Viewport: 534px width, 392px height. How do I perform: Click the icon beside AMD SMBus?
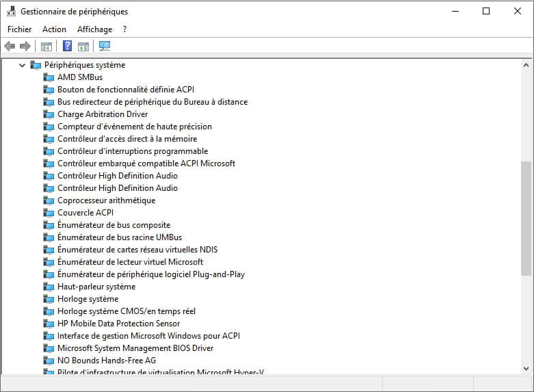[x=49, y=77]
